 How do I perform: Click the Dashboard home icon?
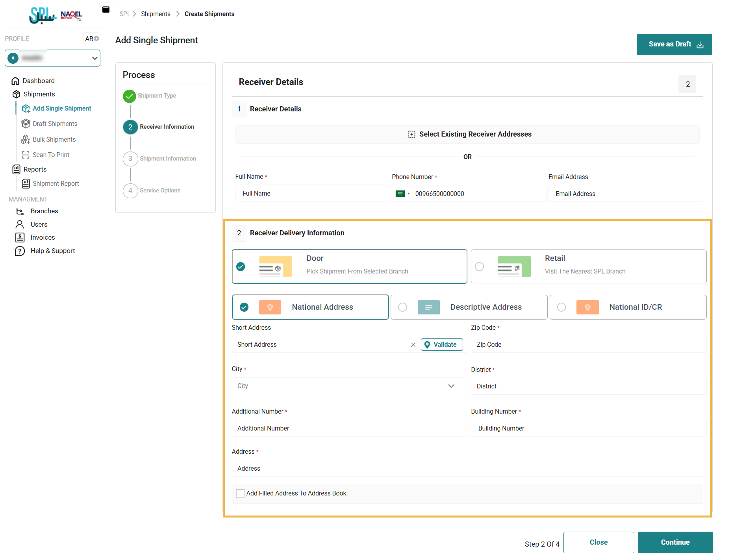click(15, 81)
